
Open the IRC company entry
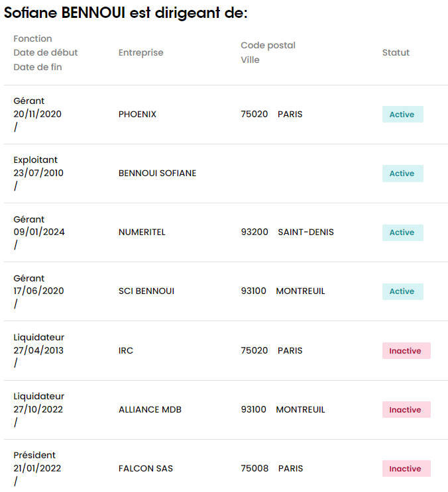click(x=125, y=350)
